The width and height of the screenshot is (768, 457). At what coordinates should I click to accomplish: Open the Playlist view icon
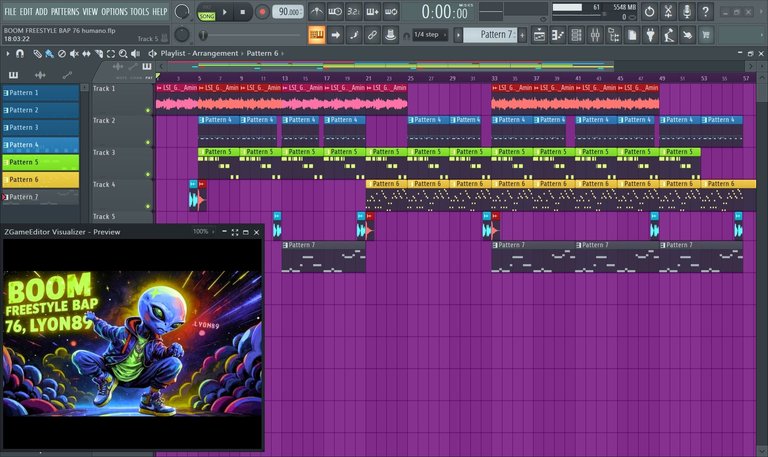(x=539, y=35)
